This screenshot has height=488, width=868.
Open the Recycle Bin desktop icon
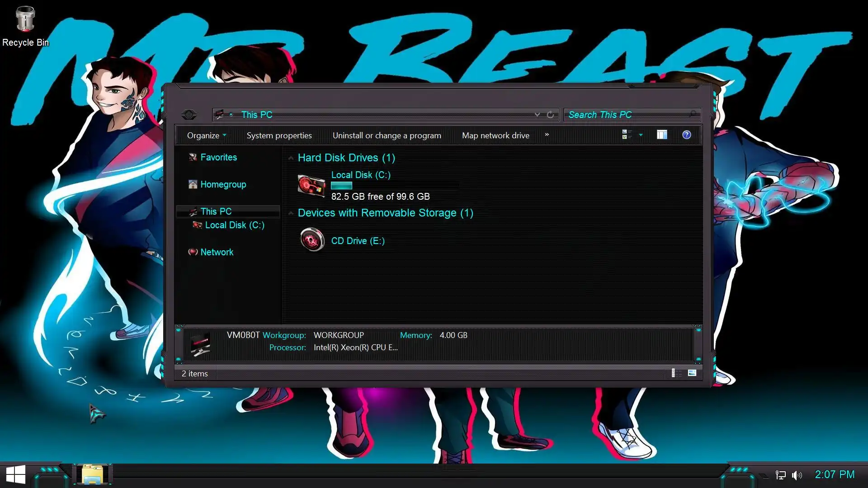[25, 20]
